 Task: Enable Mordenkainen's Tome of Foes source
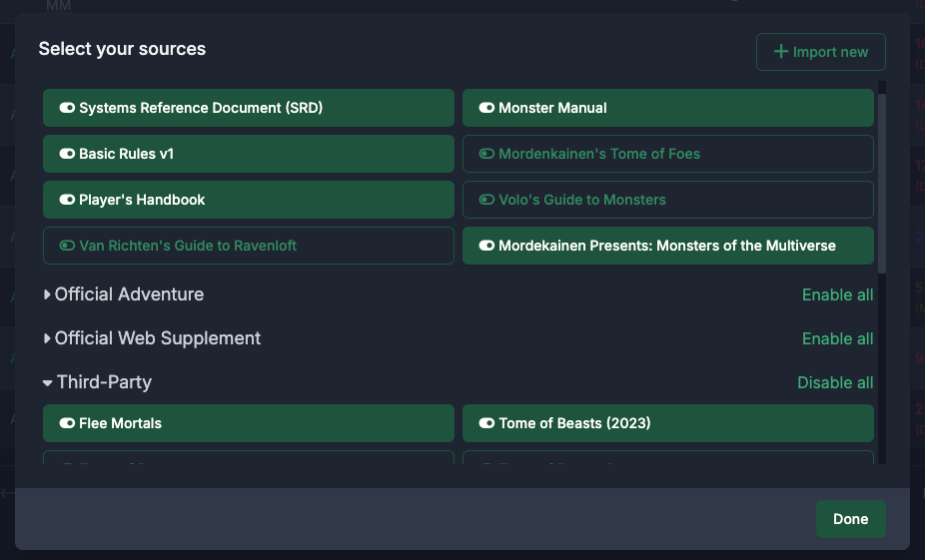point(667,154)
